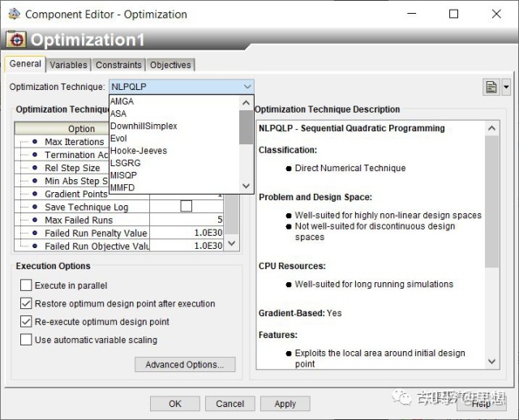Click the bullet icon beside Save Technique Log
This screenshot has height=420, width=519.
pyautogui.click(x=35, y=207)
